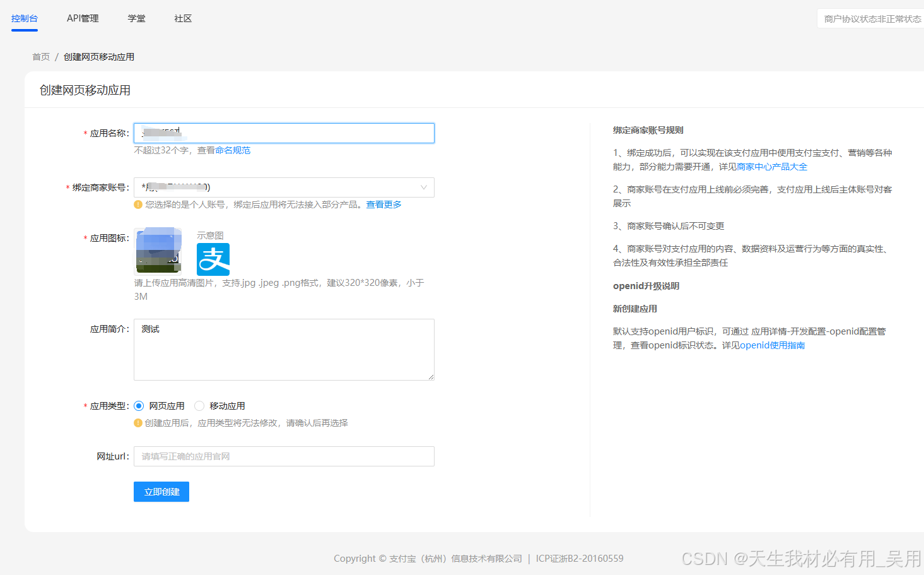The width and height of the screenshot is (924, 575).
Task: Click into the 应用简介 text area
Action: pyautogui.click(x=284, y=350)
